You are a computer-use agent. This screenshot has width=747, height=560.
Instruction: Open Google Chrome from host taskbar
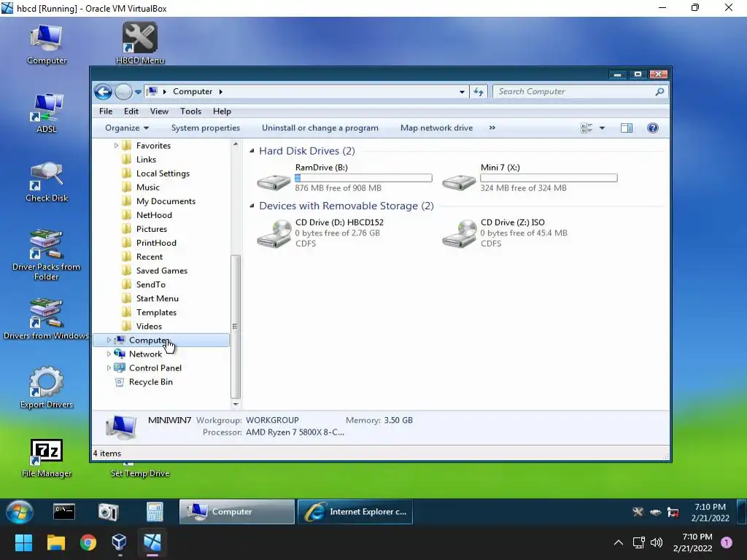88,542
